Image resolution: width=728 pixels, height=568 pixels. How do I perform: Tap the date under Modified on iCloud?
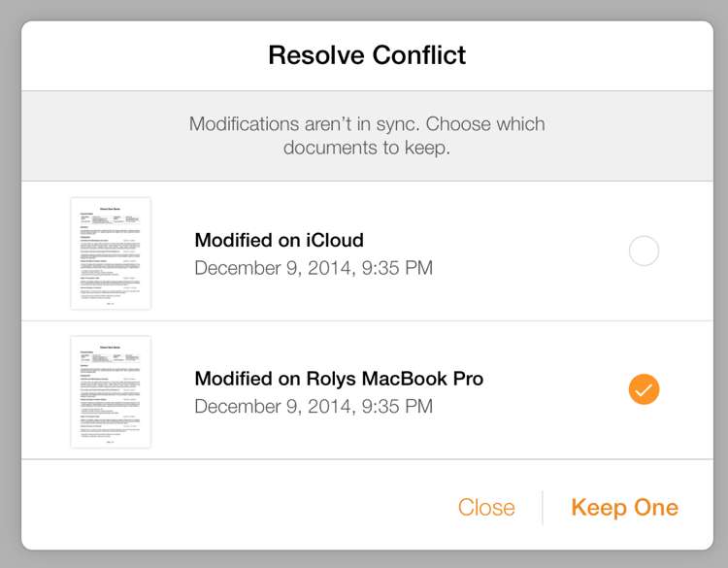(x=314, y=268)
